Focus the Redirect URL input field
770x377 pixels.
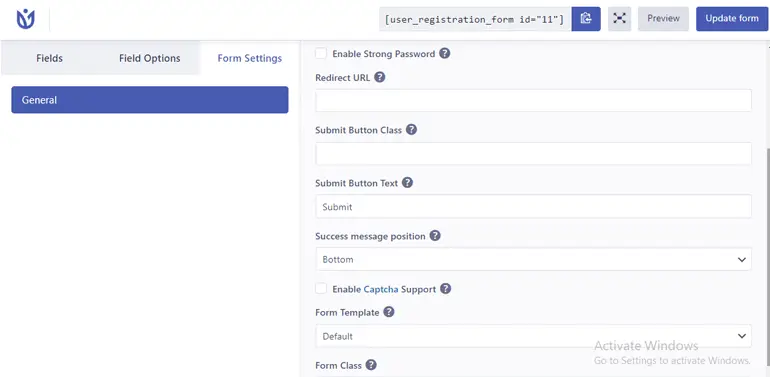[x=533, y=101]
